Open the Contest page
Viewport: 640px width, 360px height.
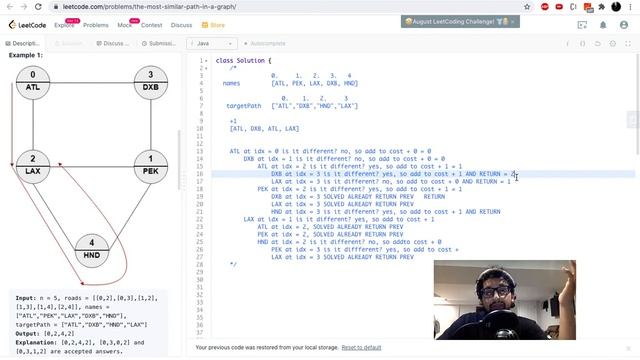151,25
